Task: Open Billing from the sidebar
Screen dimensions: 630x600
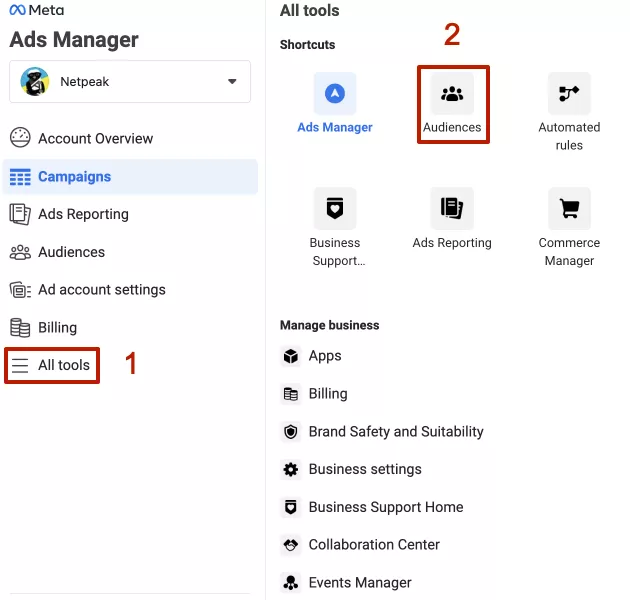Action: click(x=57, y=328)
